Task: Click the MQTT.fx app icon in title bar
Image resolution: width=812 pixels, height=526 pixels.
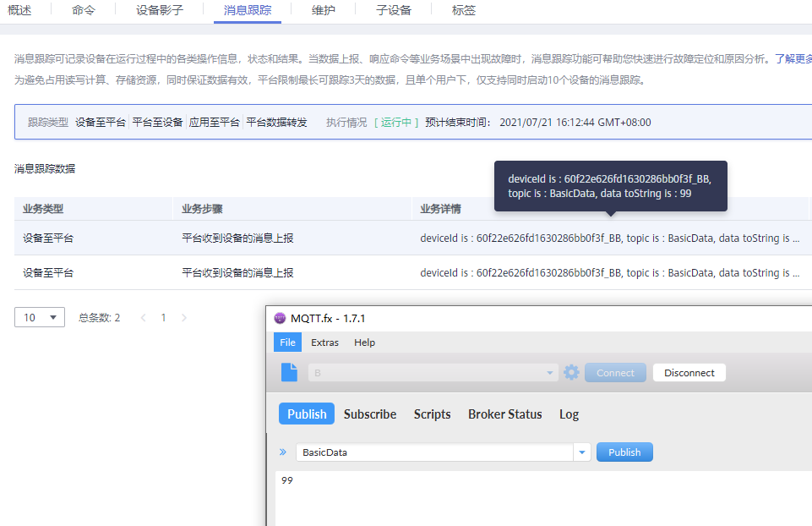Action: 280,318
